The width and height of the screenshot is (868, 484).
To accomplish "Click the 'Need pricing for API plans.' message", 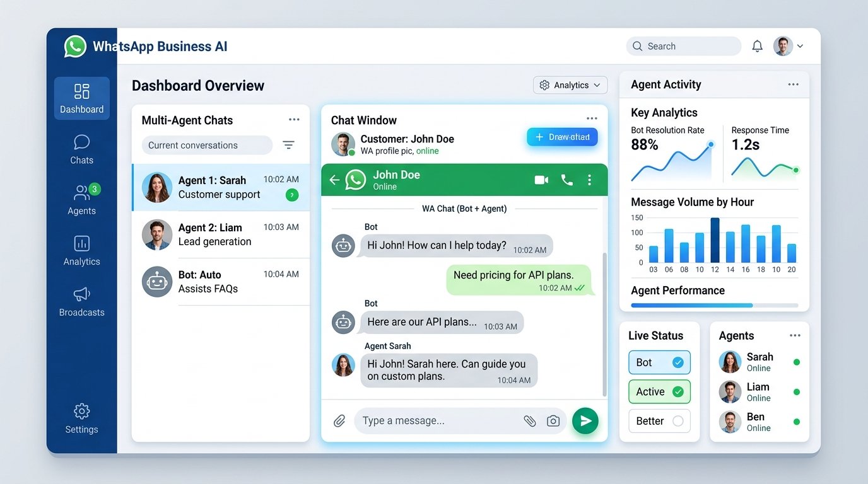I will [x=519, y=280].
